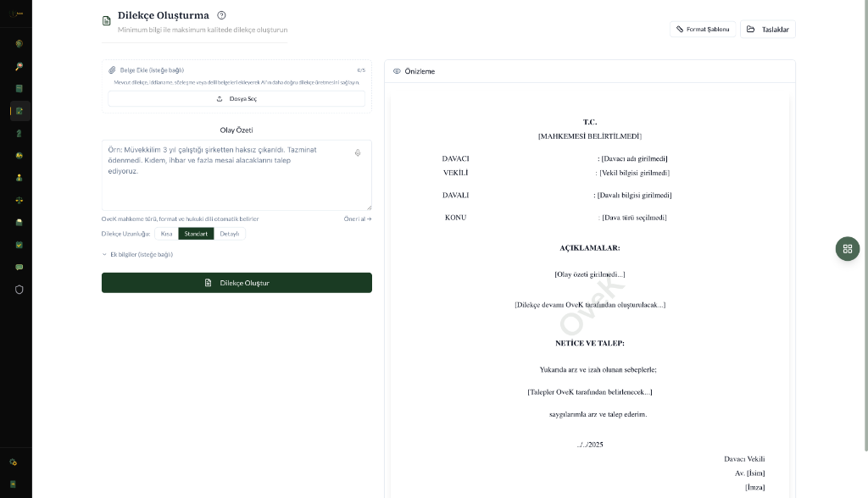Open the chat bubble icon in sidebar

[19, 267]
